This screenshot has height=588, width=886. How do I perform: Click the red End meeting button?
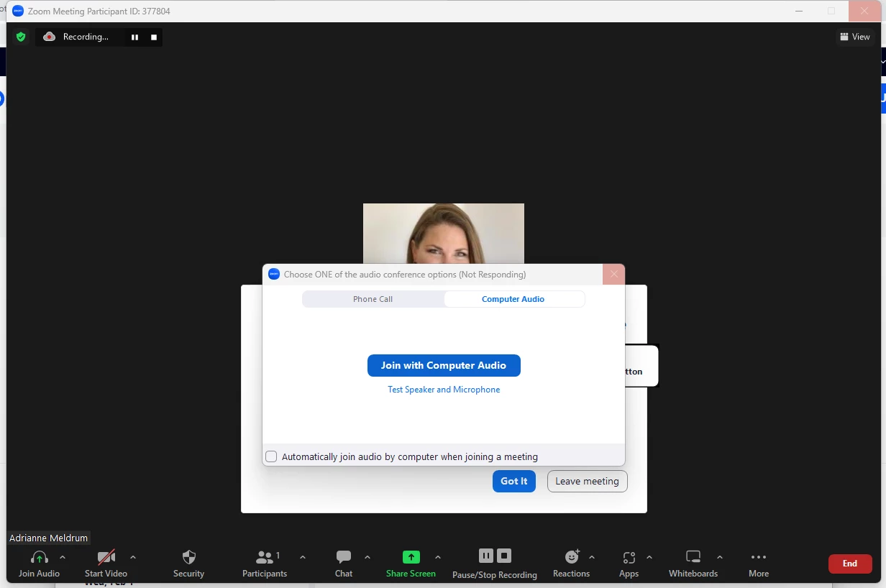pos(850,564)
